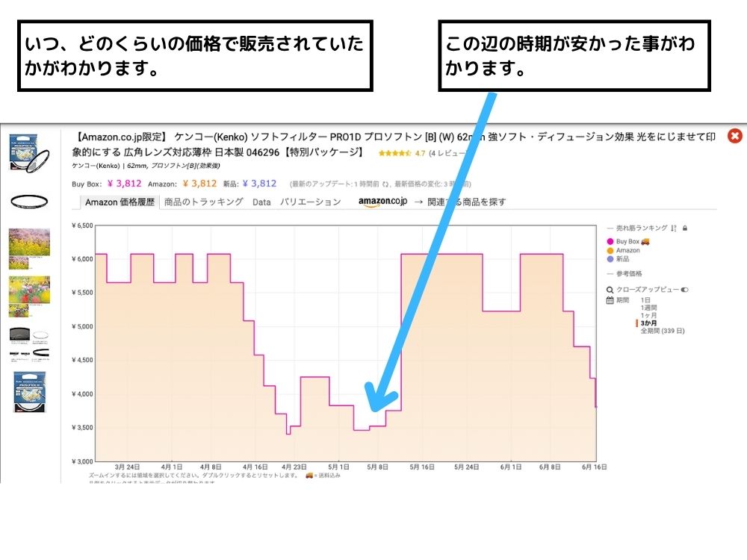Viewport: 747px width, 560px height.
Task: Open the バリエーション tab
Action: point(311,202)
